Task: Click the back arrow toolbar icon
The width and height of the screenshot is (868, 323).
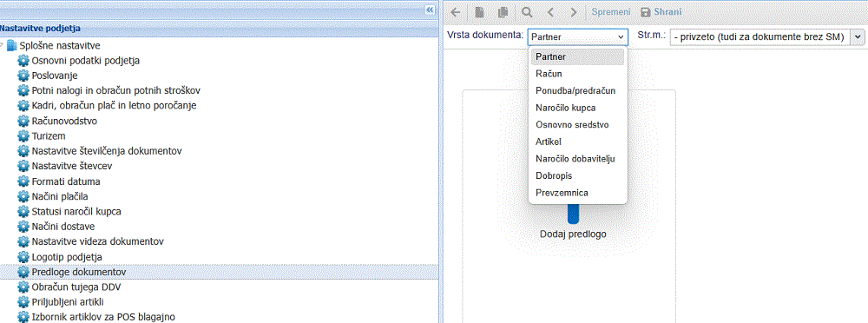Action: coord(457,11)
